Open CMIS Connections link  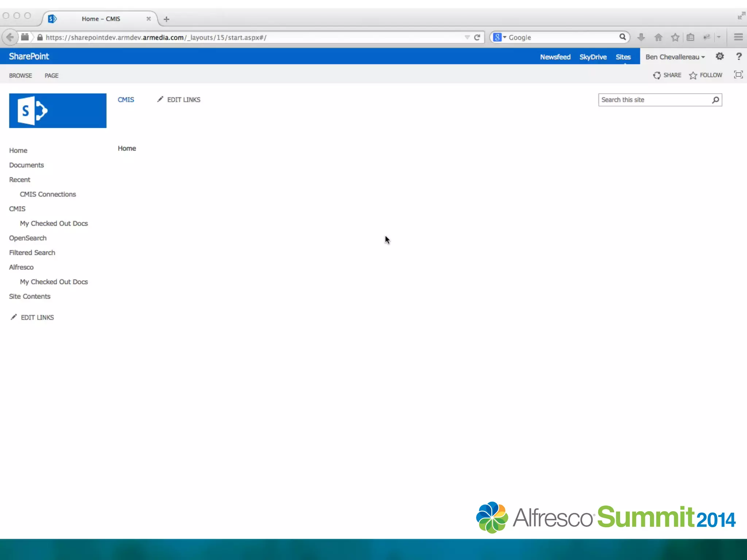48,194
